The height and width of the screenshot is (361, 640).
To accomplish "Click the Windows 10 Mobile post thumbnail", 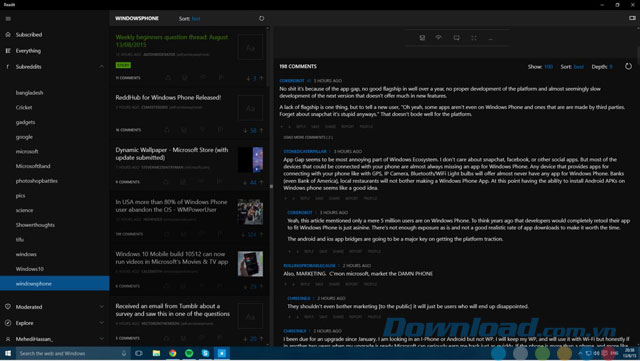I will click(251, 264).
